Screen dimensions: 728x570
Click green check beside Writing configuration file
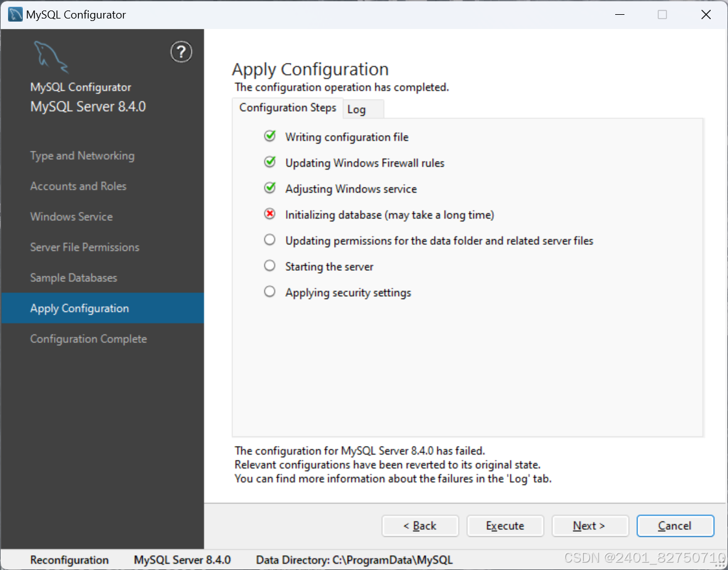tap(270, 136)
